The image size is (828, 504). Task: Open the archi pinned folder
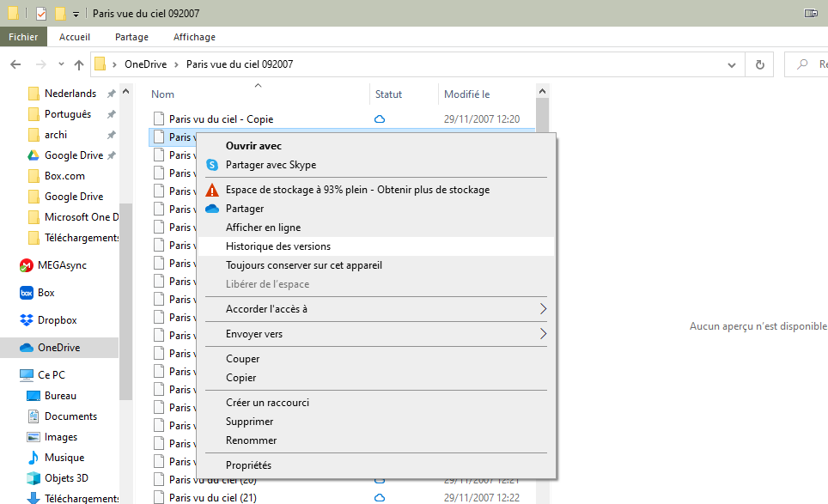coord(47,135)
